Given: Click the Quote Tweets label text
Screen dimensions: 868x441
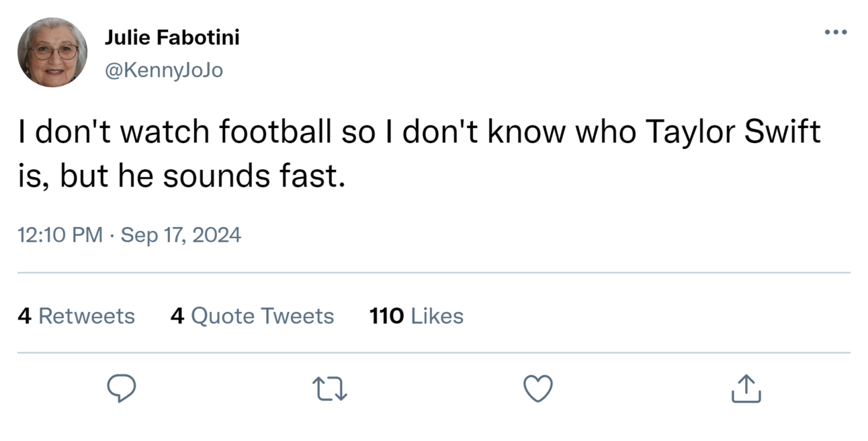Looking at the screenshot, I should point(263,316).
